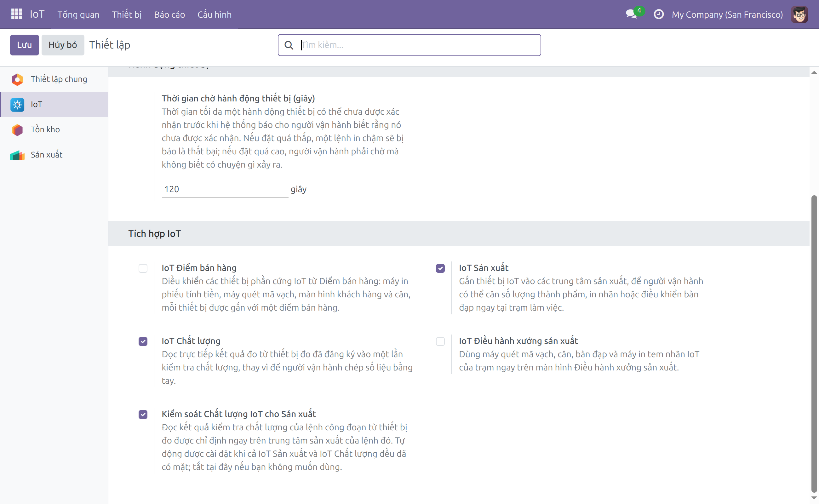Open the Cấu hình menu
819x504 pixels.
214,14
